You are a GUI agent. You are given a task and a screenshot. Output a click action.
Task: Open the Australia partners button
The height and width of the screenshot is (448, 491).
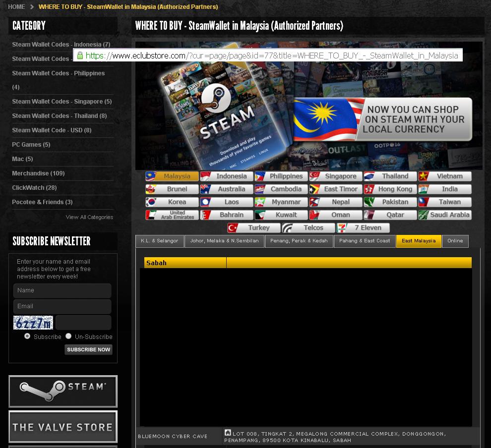226,189
